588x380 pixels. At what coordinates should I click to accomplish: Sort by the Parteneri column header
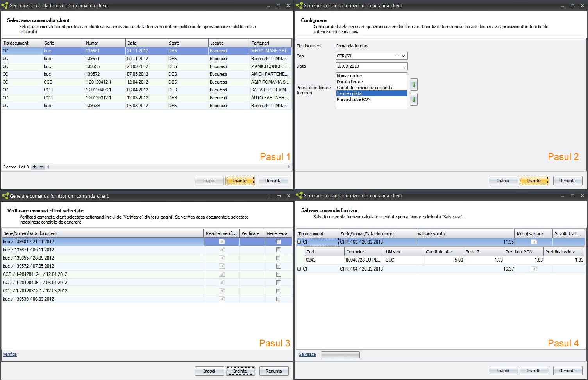coord(270,43)
